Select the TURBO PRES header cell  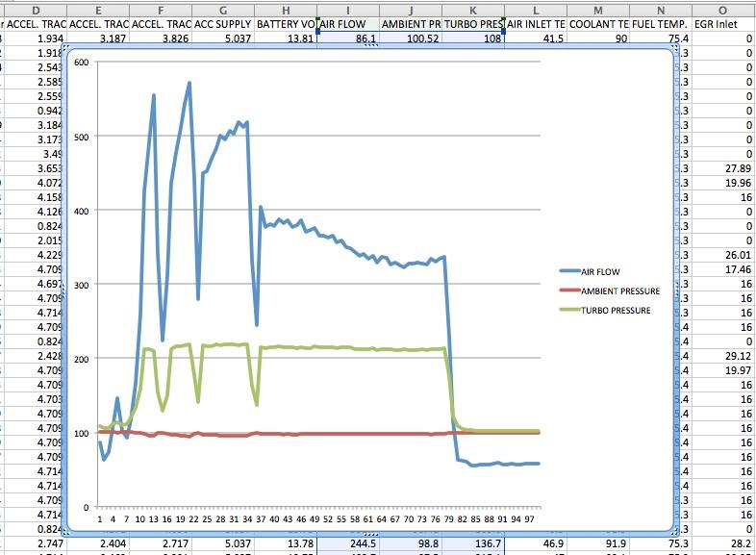472,22
